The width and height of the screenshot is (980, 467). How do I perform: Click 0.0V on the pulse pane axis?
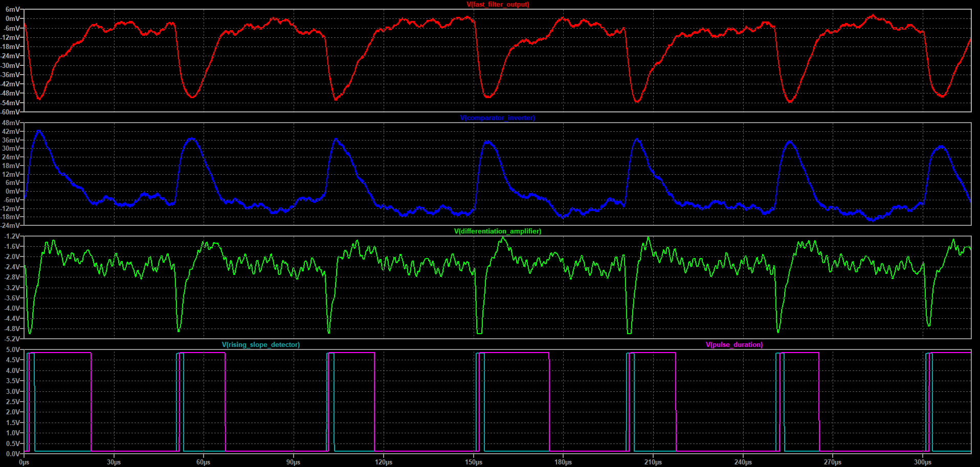[13, 454]
